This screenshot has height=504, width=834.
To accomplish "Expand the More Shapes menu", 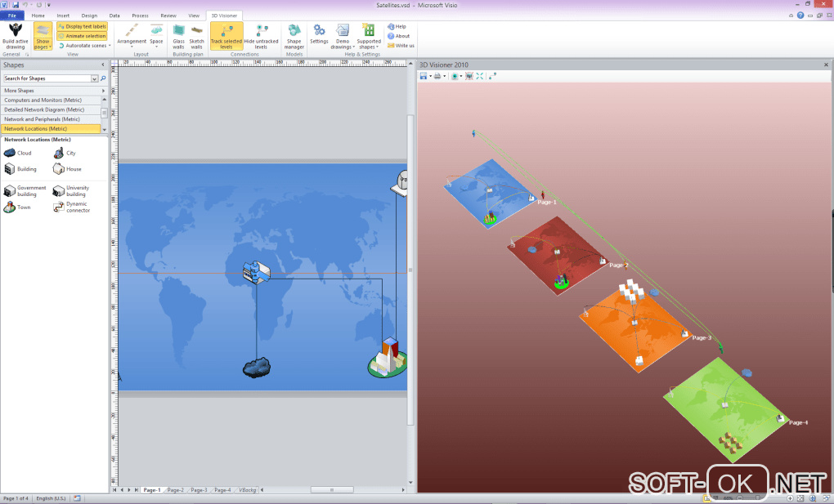I will 54,91.
